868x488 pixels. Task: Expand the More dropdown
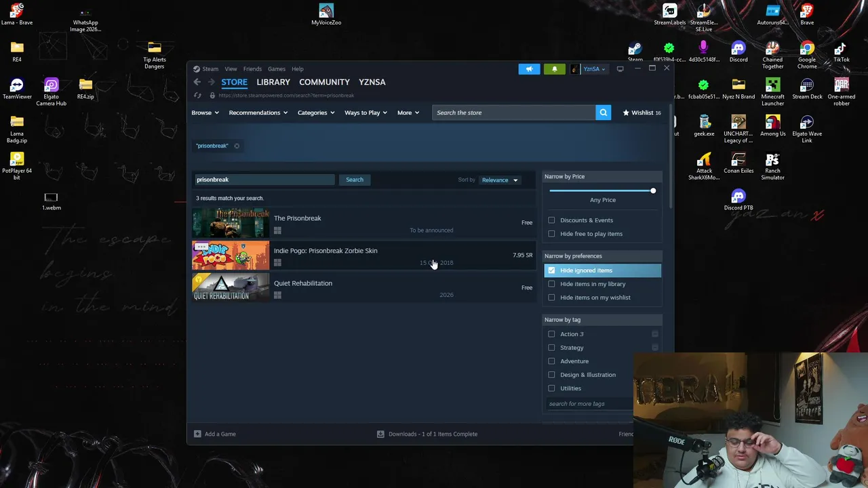pos(408,113)
